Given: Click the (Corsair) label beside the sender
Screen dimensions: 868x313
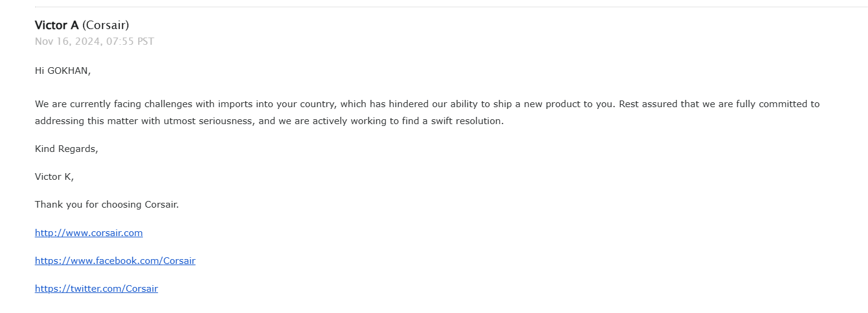Looking at the screenshot, I should coord(105,25).
